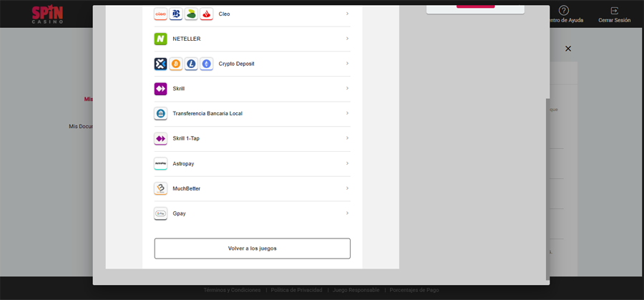Click the Spin Casino logo
The height and width of the screenshot is (300, 644).
[48, 14]
